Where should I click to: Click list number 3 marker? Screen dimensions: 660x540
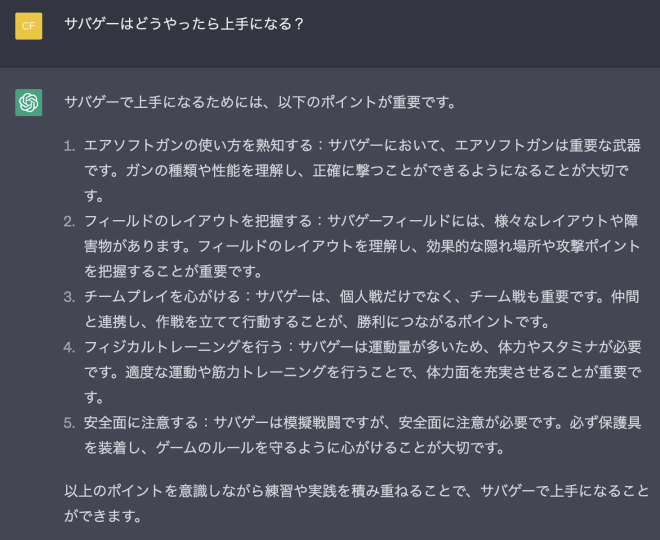pyautogui.click(x=69, y=296)
